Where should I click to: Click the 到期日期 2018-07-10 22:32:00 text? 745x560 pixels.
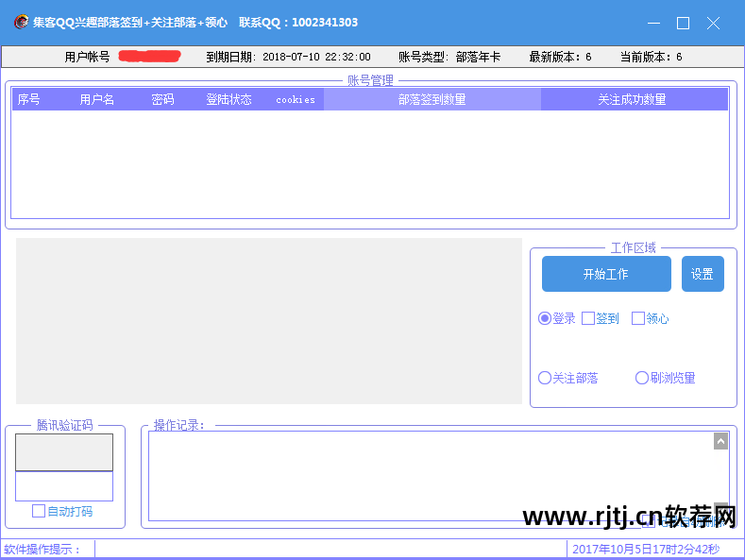tap(288, 57)
